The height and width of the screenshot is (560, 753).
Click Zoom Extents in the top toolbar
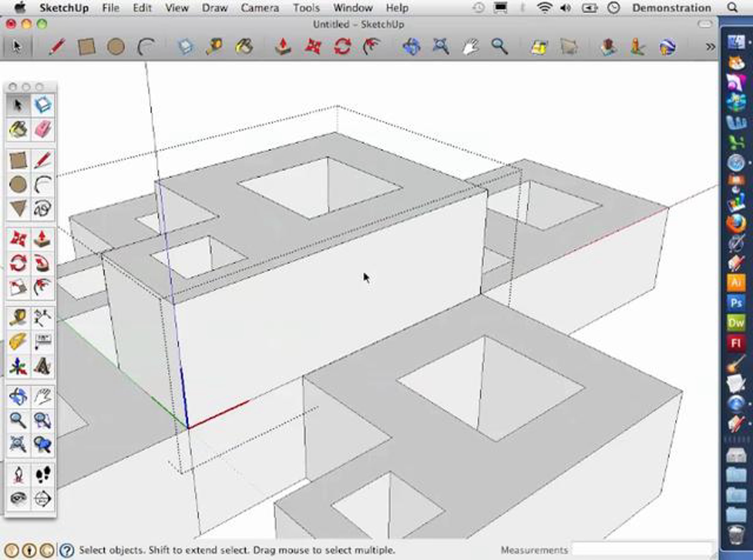click(x=441, y=46)
